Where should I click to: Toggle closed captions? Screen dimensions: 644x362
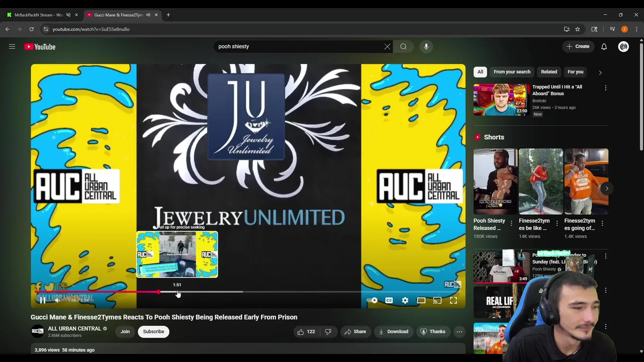(389, 300)
